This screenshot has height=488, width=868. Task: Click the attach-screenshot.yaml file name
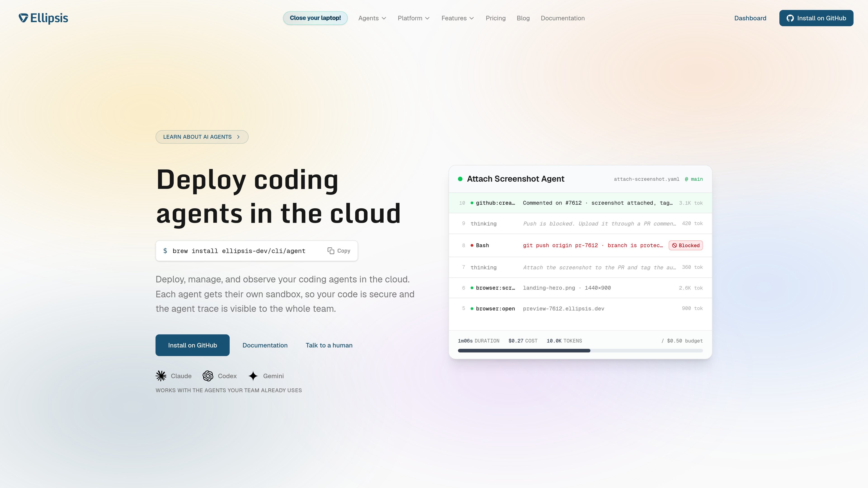[646, 179]
